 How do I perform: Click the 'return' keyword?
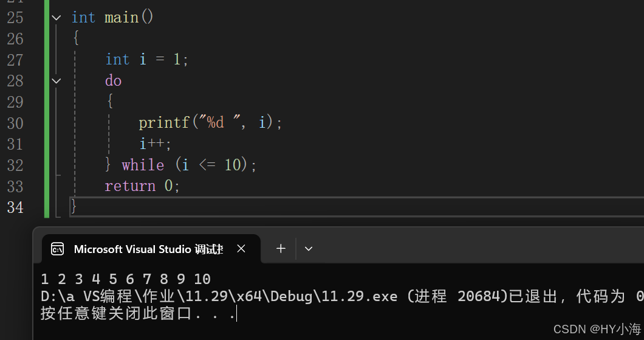point(130,186)
